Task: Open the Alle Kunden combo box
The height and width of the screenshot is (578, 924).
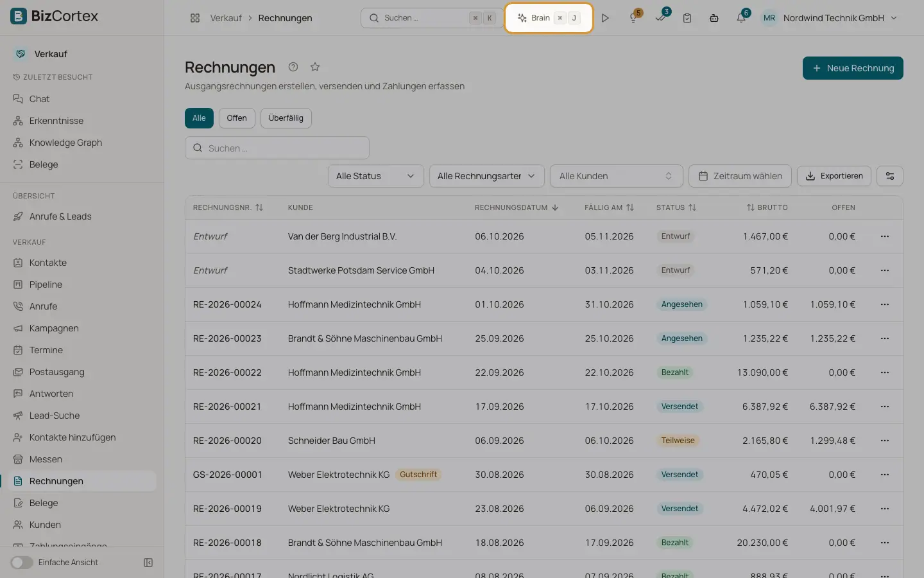Action: (x=617, y=176)
